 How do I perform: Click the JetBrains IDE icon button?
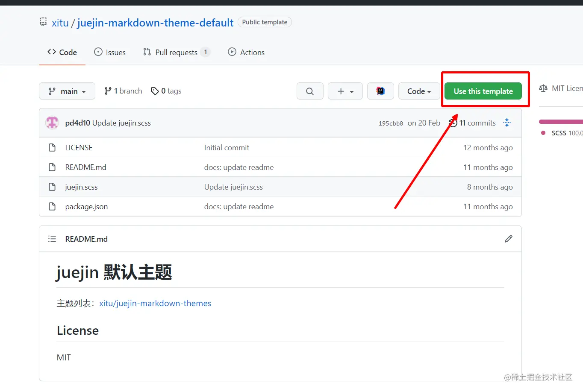coord(380,91)
